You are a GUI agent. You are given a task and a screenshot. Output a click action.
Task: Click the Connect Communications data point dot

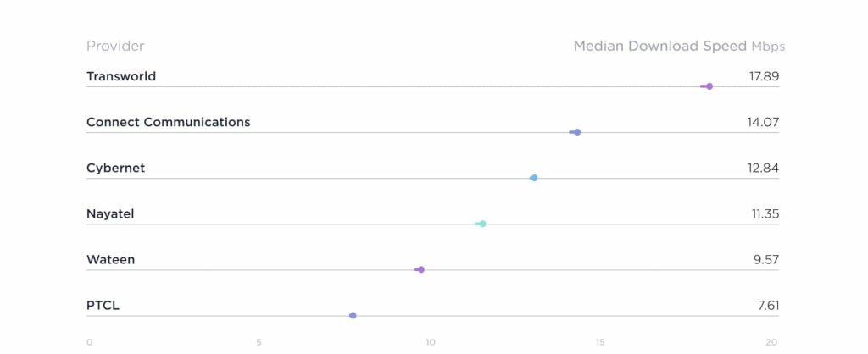click(576, 132)
